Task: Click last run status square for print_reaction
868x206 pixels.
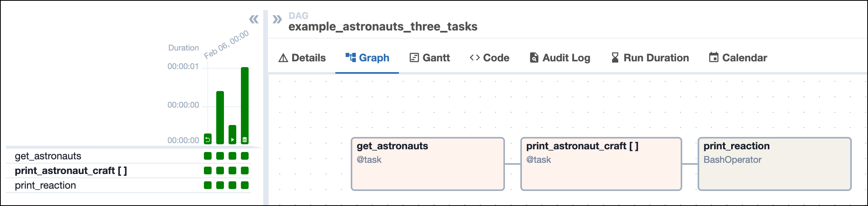Action: tap(245, 185)
